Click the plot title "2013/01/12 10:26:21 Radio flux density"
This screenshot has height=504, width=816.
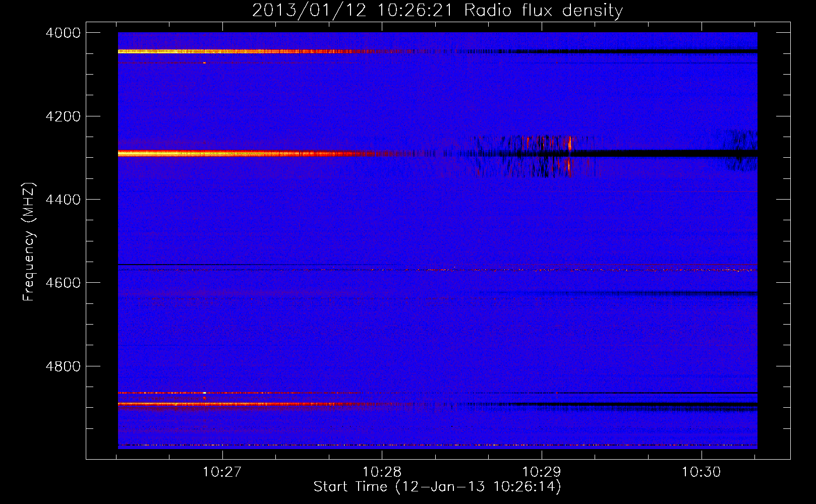[x=437, y=10]
